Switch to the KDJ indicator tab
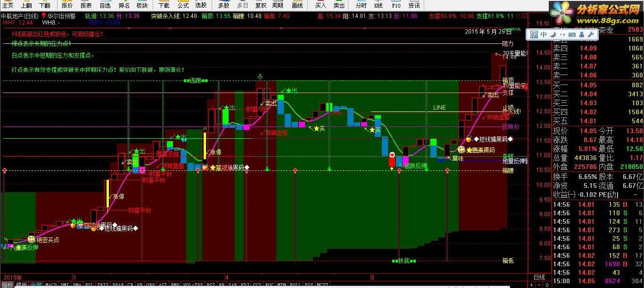This screenshot has height=288, width=644. [245, 285]
